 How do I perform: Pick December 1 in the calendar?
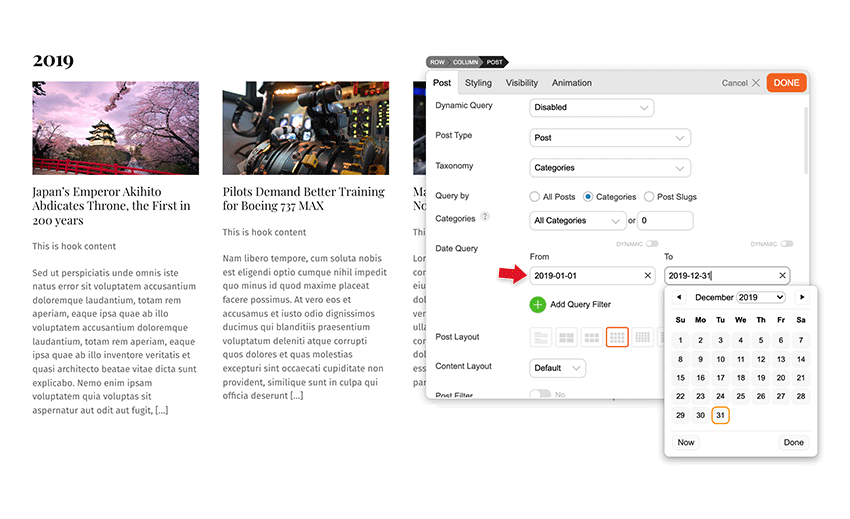[x=680, y=341]
